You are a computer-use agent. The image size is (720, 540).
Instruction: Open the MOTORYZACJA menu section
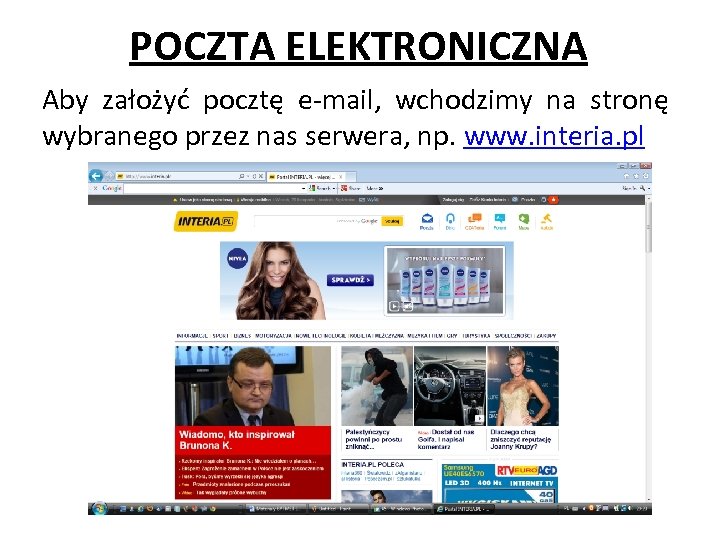[273, 336]
